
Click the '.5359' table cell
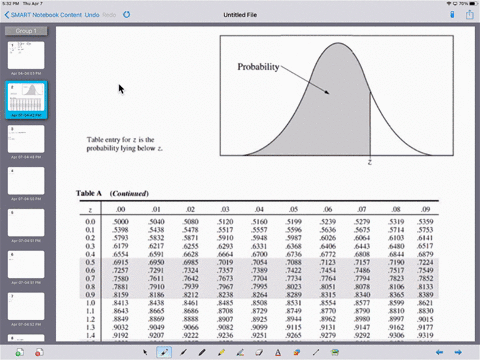425,222
